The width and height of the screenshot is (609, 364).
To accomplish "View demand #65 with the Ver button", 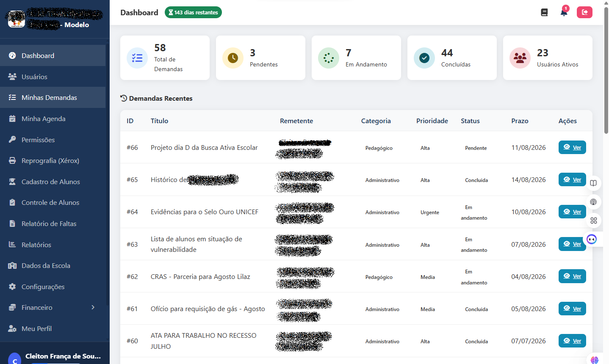I will (x=572, y=179).
